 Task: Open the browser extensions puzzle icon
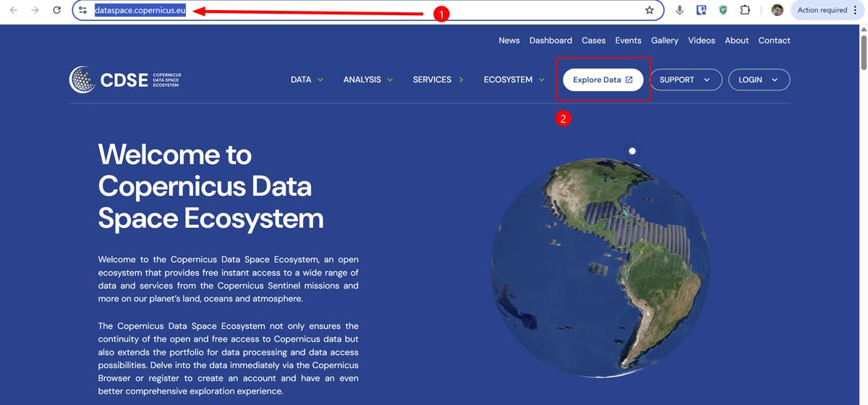[x=745, y=10]
